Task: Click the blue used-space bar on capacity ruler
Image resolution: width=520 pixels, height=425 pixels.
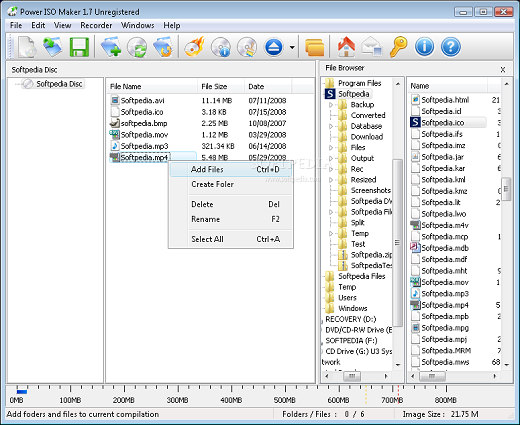Action: pos(22,392)
